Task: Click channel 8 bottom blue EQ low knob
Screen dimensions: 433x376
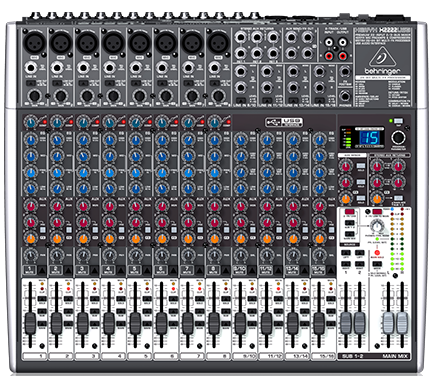Action: pos(214,189)
